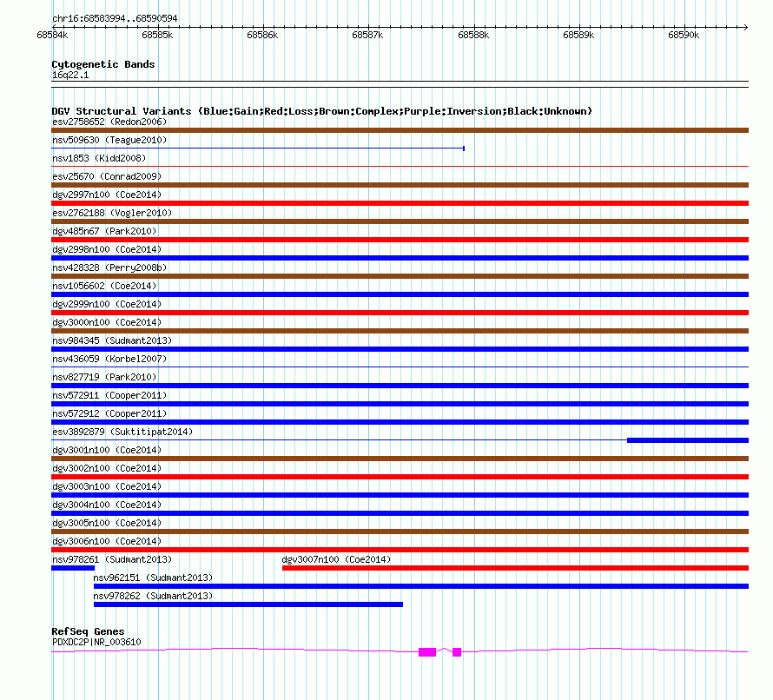Click the dgv2999n100 (Coe2014) label
The height and width of the screenshot is (700, 773).
pyautogui.click(x=107, y=304)
